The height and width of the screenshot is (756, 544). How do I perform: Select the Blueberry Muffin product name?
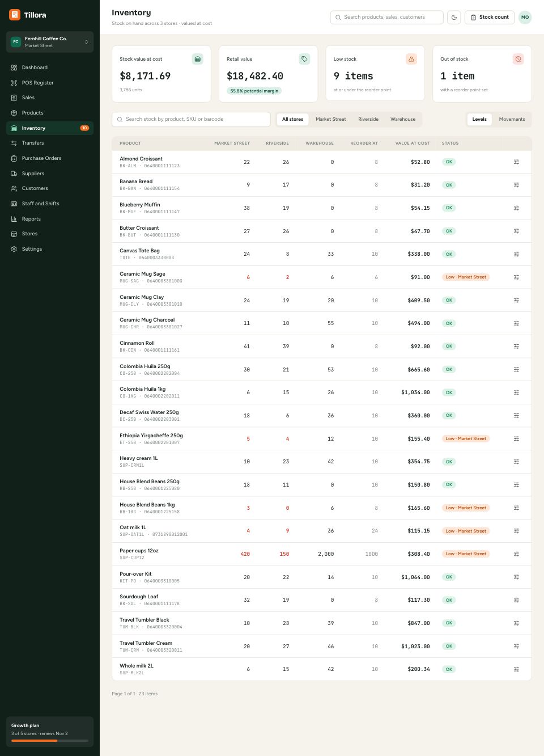click(140, 205)
